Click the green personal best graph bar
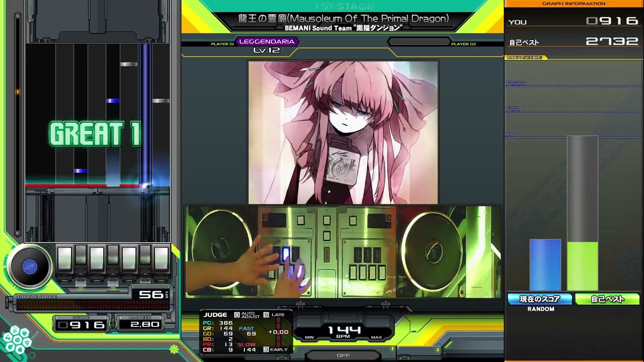644x362 pixels. (583, 266)
